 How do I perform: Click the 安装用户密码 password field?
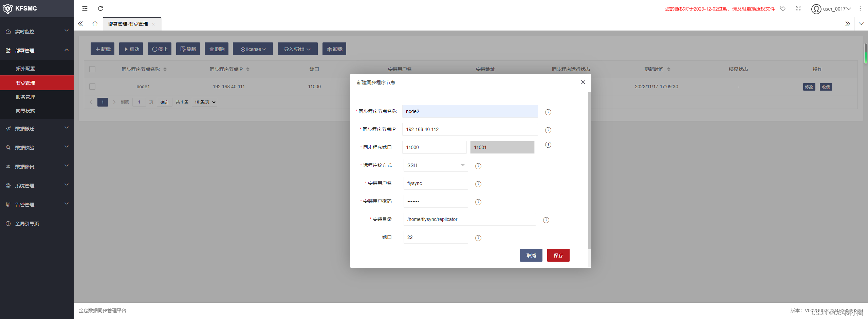pyautogui.click(x=436, y=201)
